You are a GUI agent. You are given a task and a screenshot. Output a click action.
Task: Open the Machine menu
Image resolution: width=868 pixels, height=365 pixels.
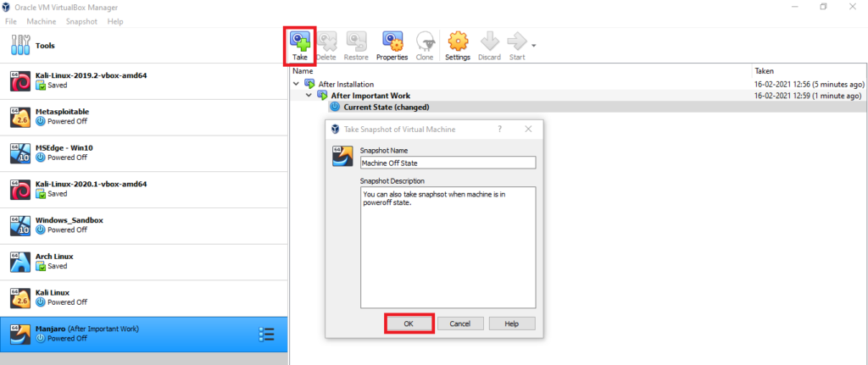pos(42,21)
